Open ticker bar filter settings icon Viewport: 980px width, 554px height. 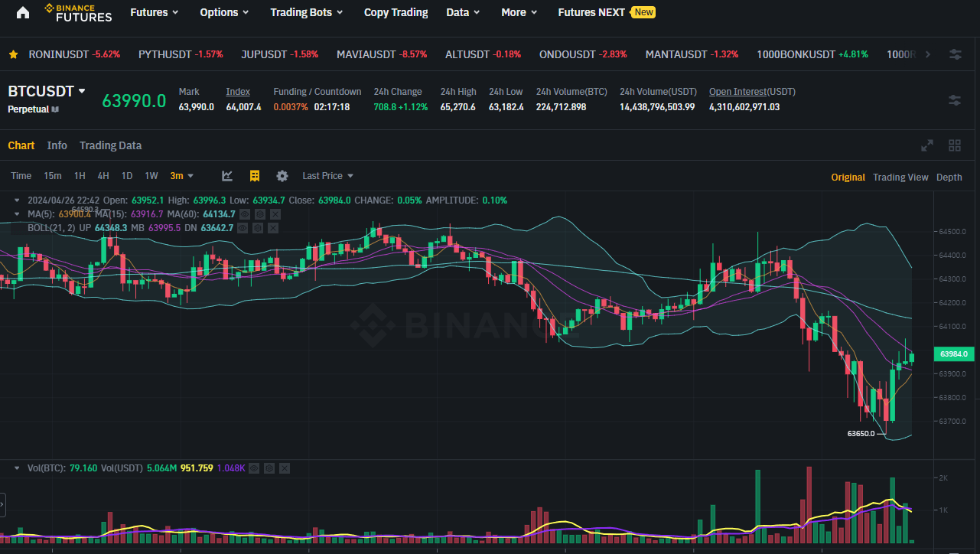[x=956, y=54]
